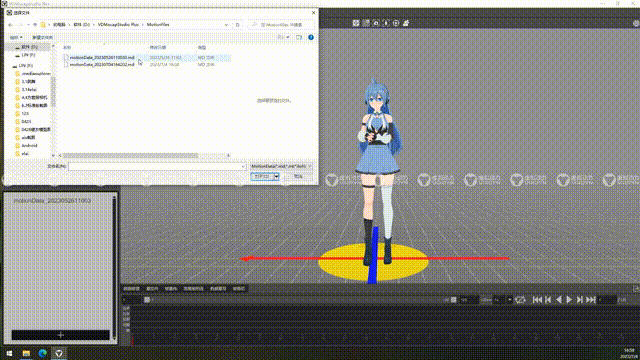Go up one folder level in file dialog
640x360 pixels.
[x=35, y=25]
